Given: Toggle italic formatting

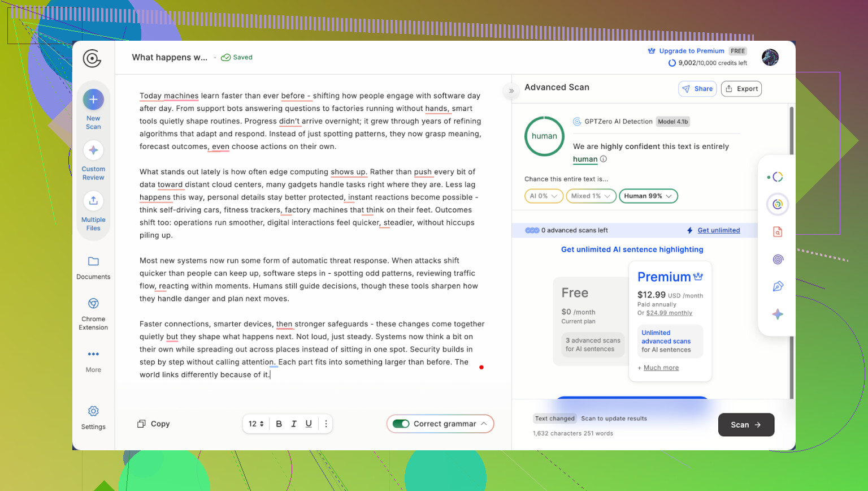Looking at the screenshot, I should point(294,424).
